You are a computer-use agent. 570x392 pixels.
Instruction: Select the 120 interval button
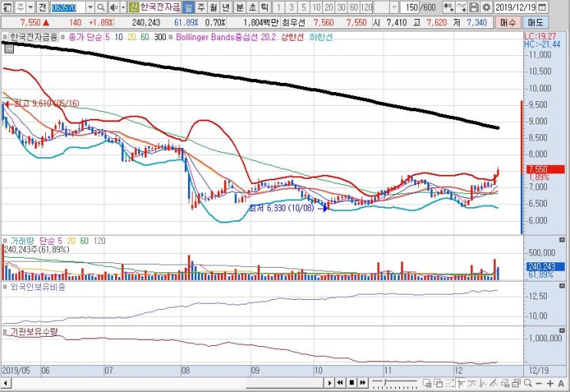[x=367, y=7]
